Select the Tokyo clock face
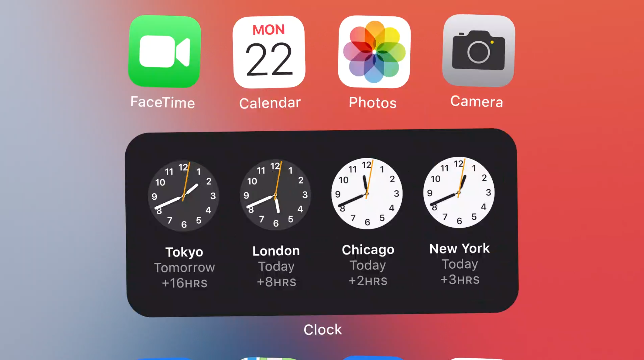Image resolution: width=644 pixels, height=360 pixels. coord(184,195)
